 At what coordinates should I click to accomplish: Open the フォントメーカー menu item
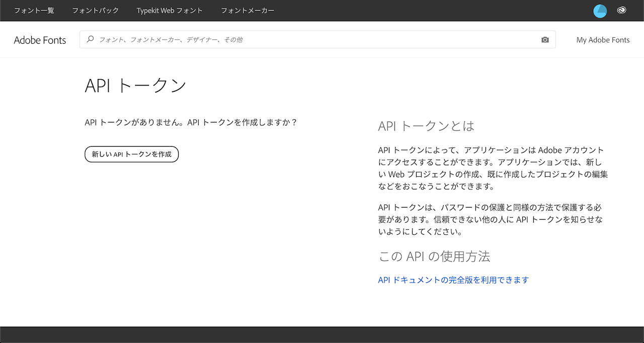[248, 11]
